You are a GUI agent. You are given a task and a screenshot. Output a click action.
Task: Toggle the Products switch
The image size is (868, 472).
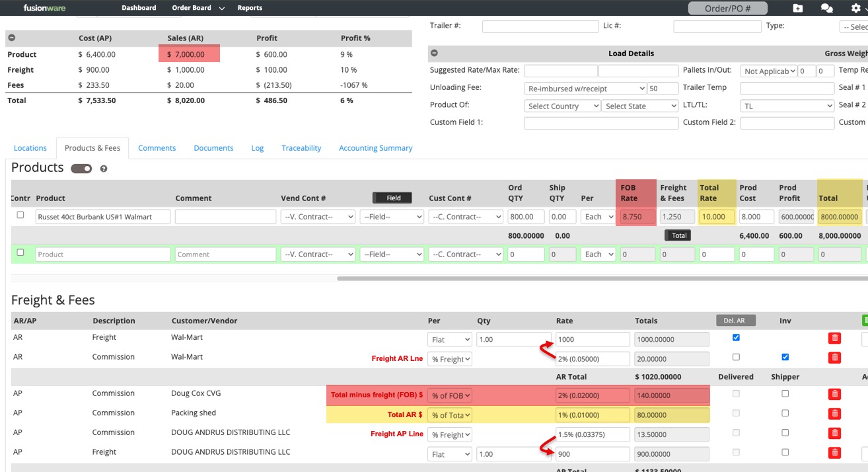[x=81, y=169]
